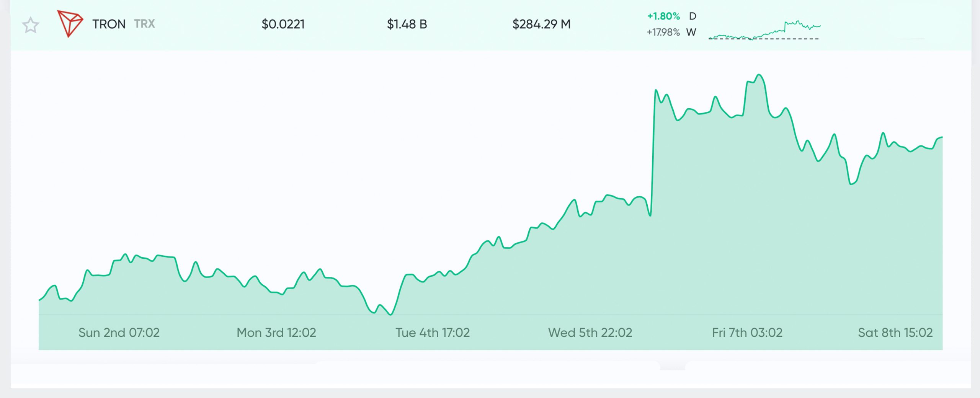Open the price display $0.0221

tap(283, 24)
